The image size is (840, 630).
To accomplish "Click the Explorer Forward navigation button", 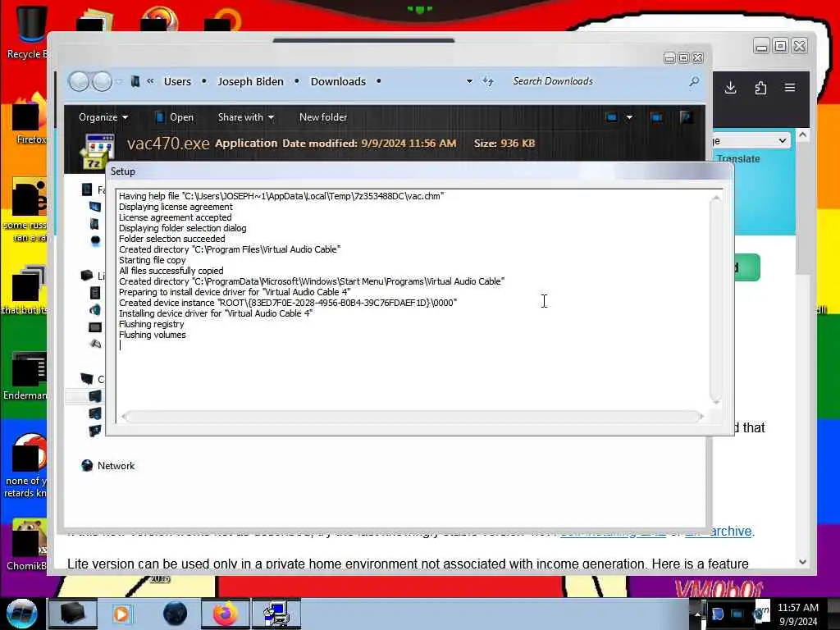I will 102,81.
